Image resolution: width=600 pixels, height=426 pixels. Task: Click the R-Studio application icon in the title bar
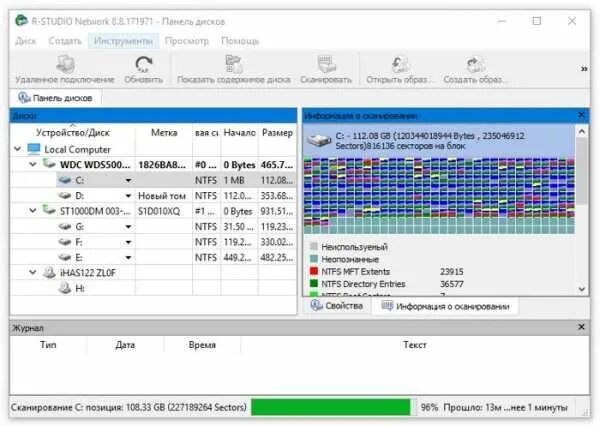21,20
